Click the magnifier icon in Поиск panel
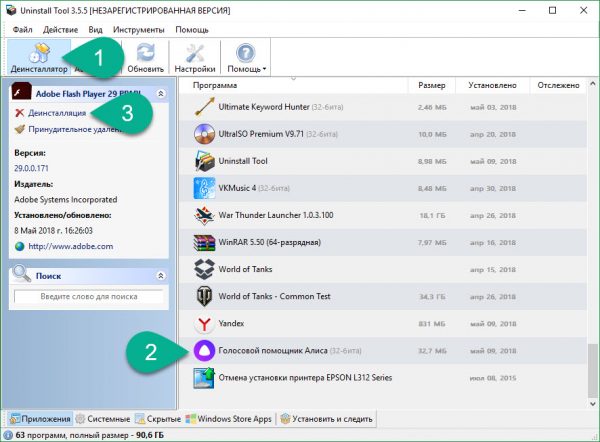This screenshot has height=442, width=600. [x=21, y=274]
